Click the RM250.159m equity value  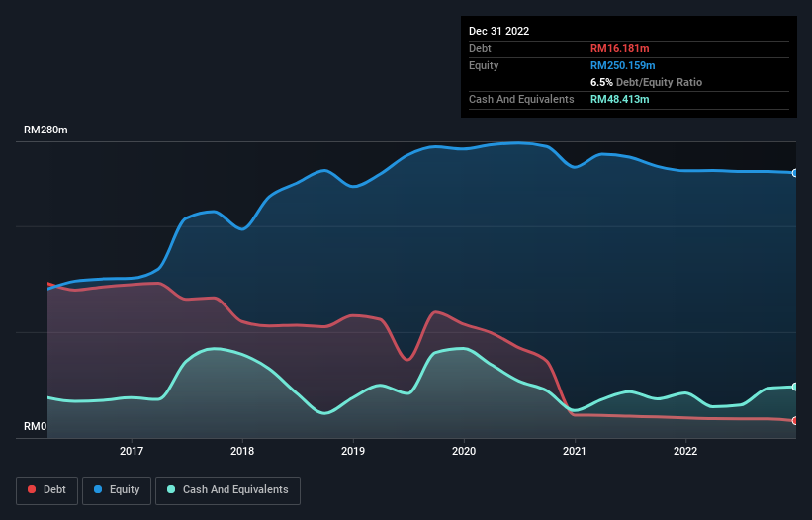pos(623,65)
